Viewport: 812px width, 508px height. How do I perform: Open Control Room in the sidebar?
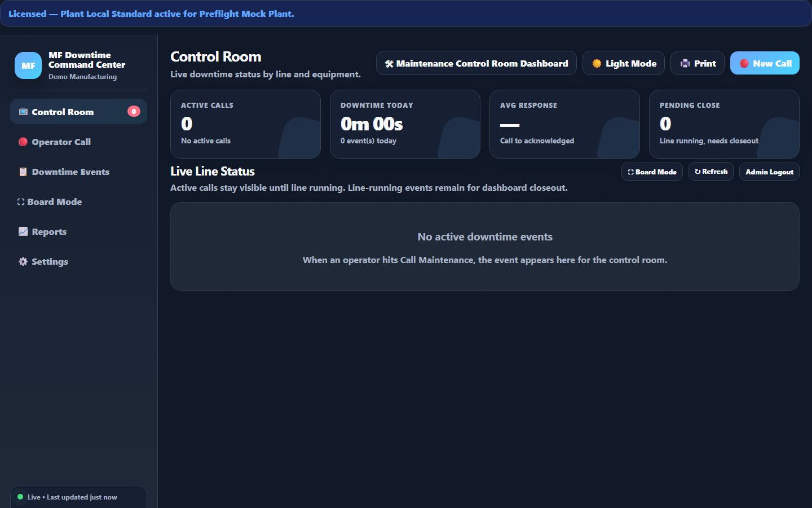point(78,112)
